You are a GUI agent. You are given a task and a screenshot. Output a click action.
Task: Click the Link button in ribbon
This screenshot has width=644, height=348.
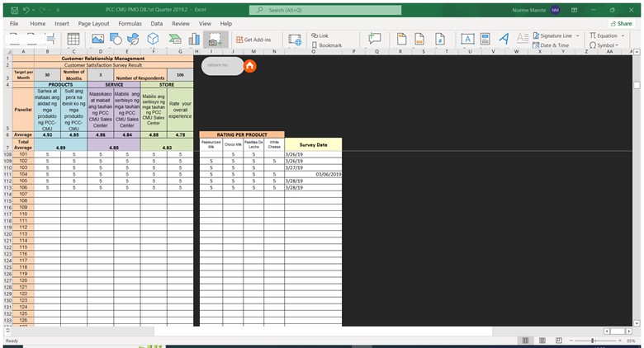coord(320,35)
